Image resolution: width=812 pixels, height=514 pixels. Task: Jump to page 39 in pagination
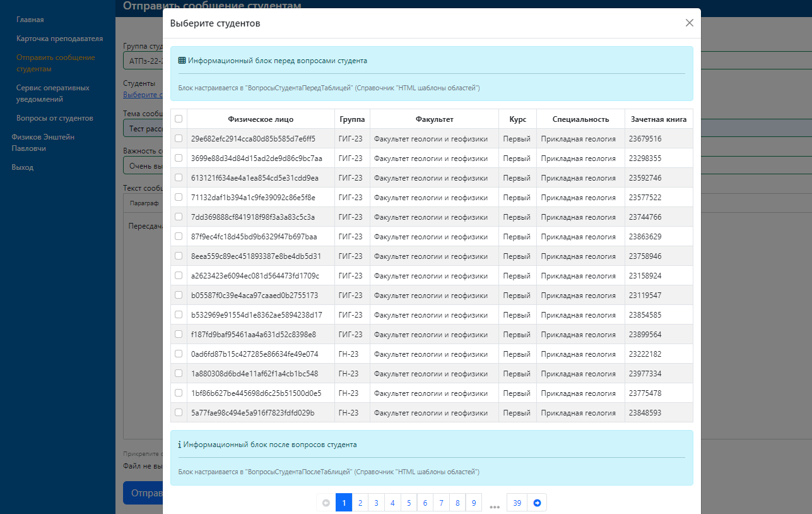(517, 503)
